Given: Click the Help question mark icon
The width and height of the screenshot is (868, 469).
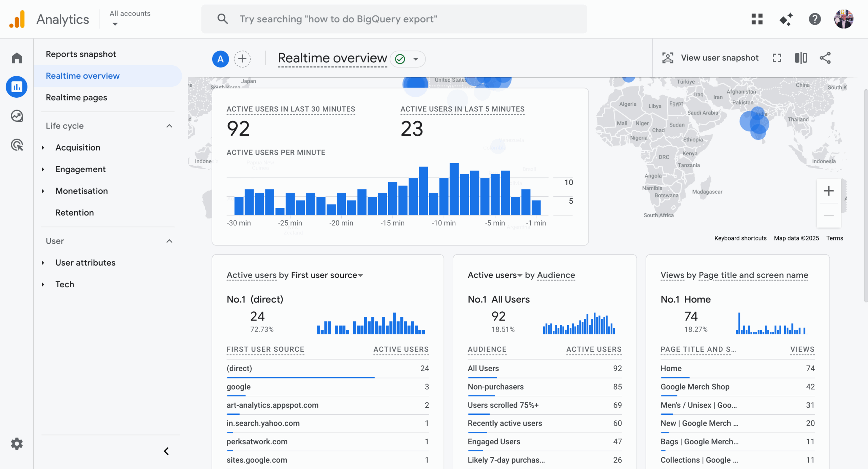Looking at the screenshot, I should [814, 19].
